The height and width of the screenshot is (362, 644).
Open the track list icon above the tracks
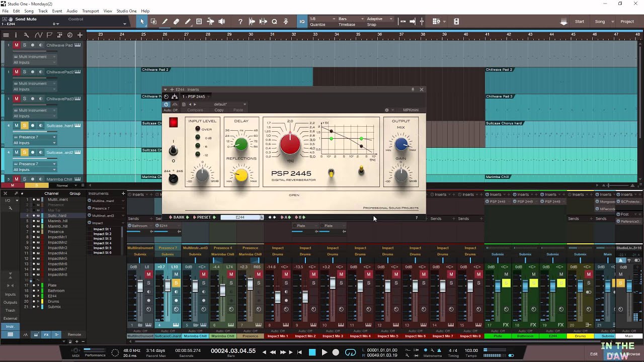pyautogui.click(x=6, y=35)
